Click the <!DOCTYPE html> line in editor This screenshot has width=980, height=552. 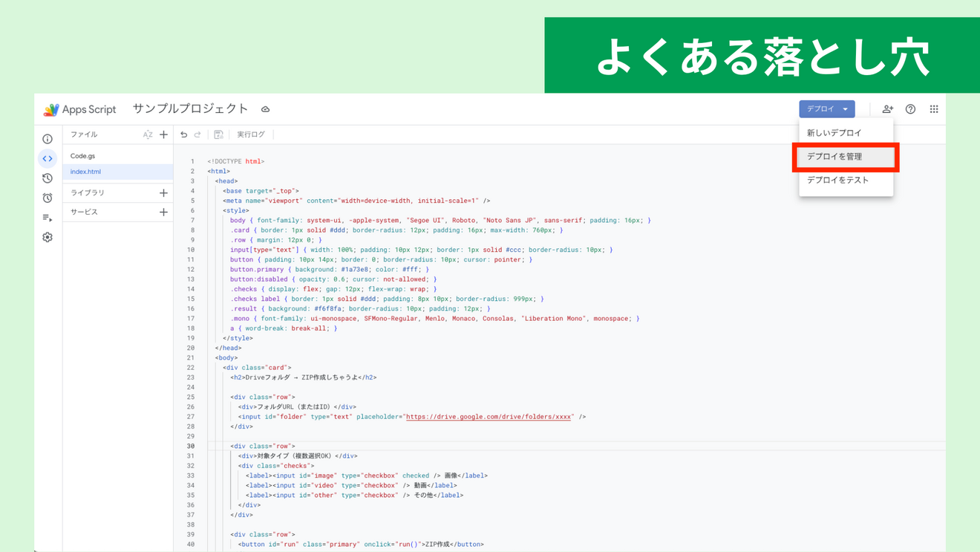236,161
